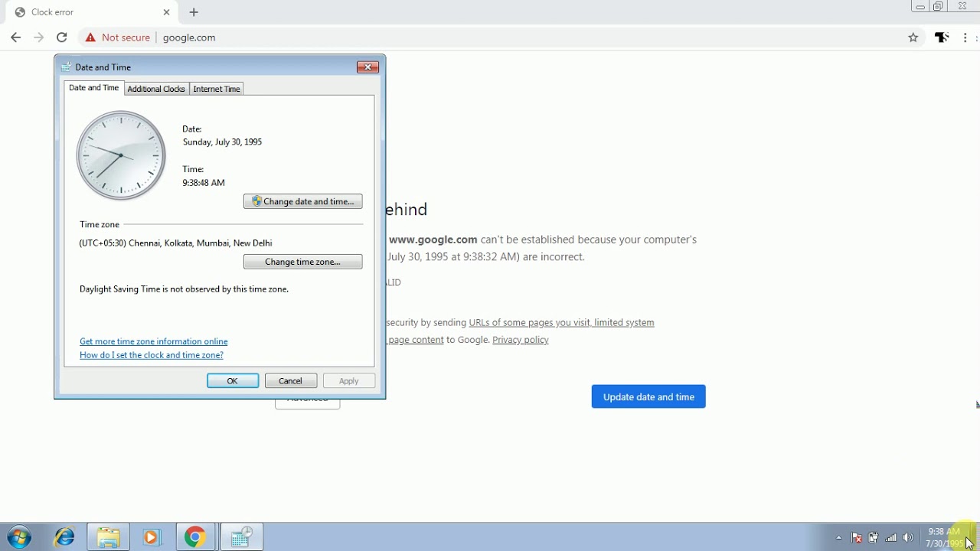980x551 pixels.
Task: Reload the google.com page
Action: click(62, 37)
